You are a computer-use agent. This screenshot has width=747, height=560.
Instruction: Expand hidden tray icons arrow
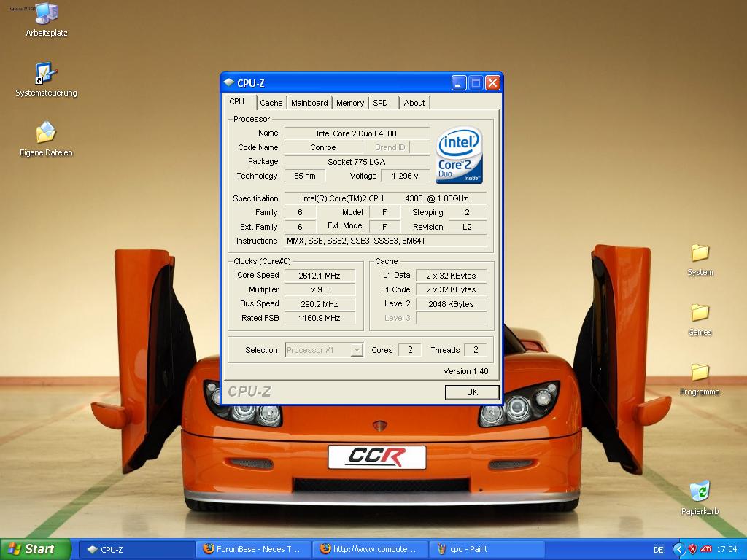click(678, 549)
